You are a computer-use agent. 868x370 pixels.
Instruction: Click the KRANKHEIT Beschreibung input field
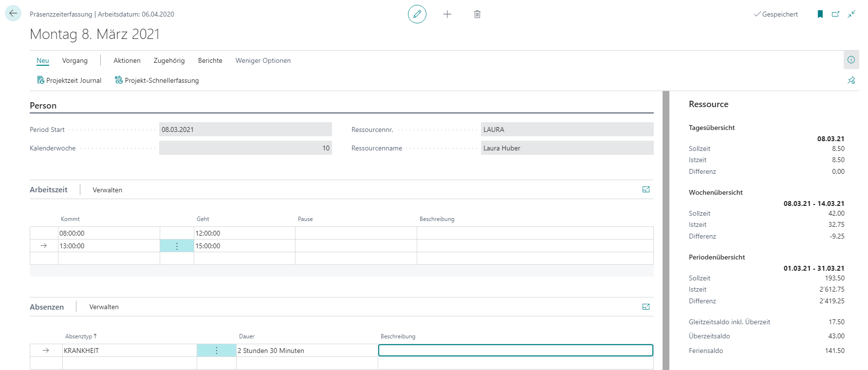[x=516, y=351]
